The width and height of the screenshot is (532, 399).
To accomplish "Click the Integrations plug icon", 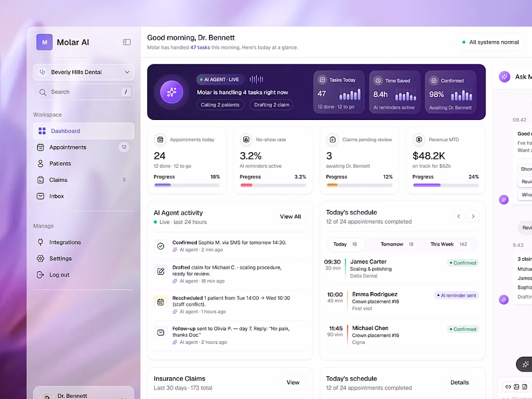I will click(x=40, y=242).
